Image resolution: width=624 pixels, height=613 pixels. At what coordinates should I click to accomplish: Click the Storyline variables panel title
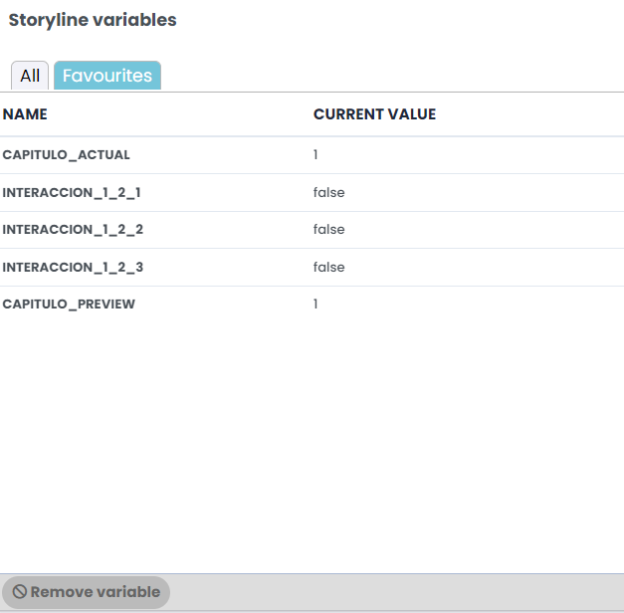tap(92, 20)
